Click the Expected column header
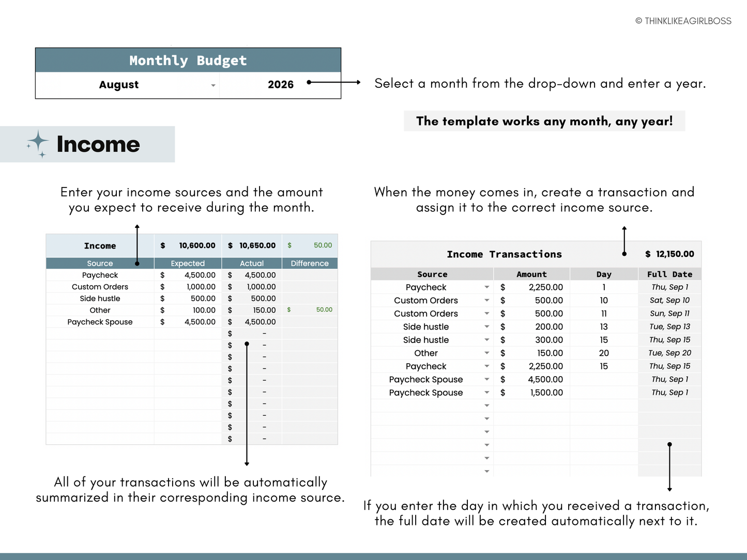This screenshot has width=747, height=560. [x=188, y=263]
